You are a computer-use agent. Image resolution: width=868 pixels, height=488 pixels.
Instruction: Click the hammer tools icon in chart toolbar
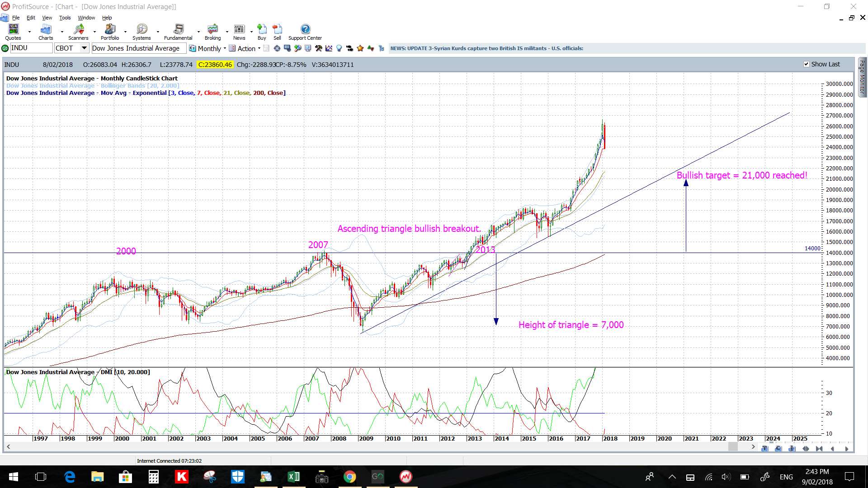[x=319, y=48]
